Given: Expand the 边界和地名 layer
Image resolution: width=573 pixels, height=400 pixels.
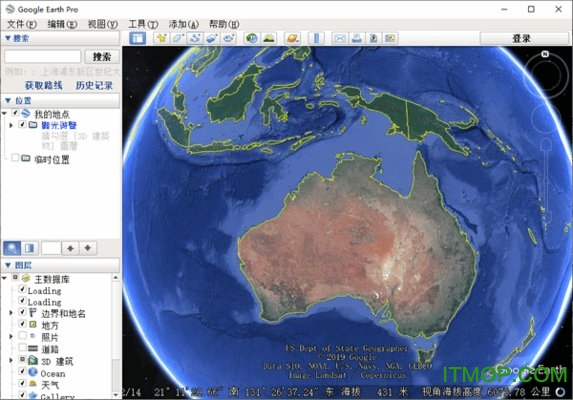Looking at the screenshot, I should point(11,313).
